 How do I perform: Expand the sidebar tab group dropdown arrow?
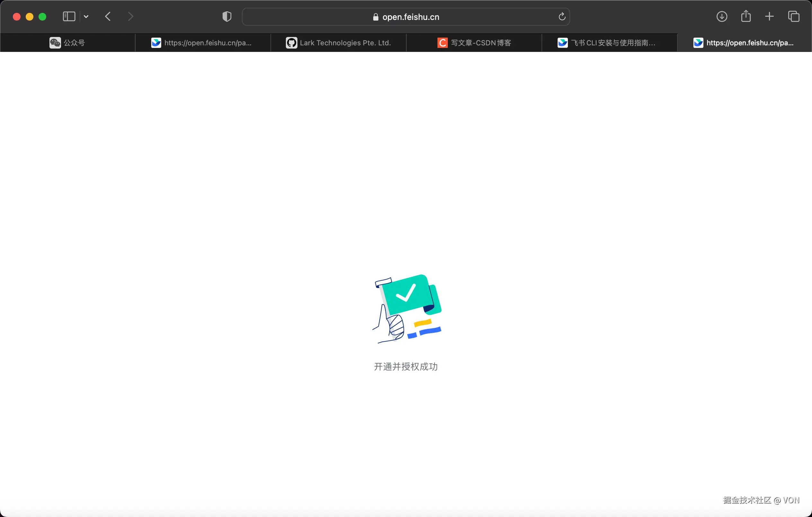86,16
